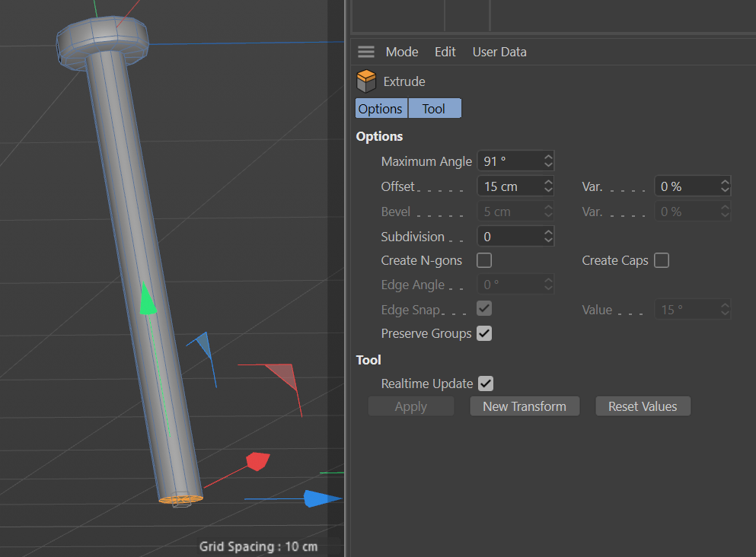Select the orange highlighted bottom polygon
This screenshot has height=557, width=756.
[181, 499]
